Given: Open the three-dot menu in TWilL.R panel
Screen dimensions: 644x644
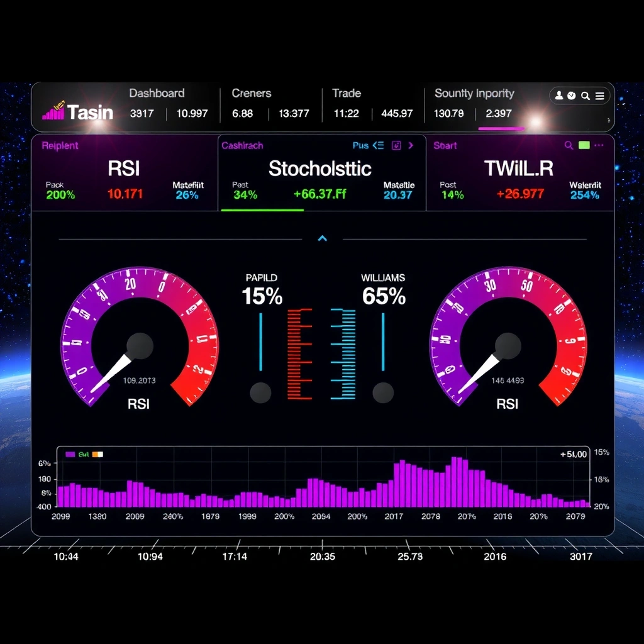Looking at the screenshot, I should click(599, 145).
